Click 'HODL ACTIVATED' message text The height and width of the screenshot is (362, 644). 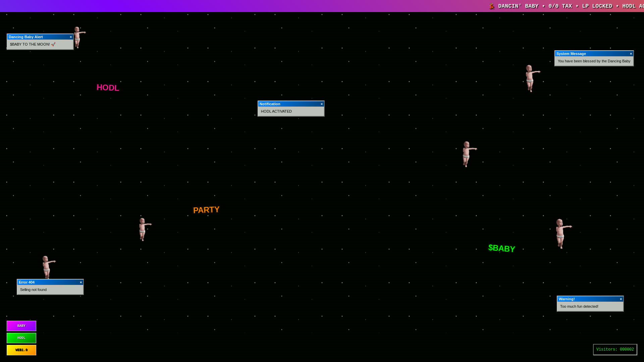point(276,111)
